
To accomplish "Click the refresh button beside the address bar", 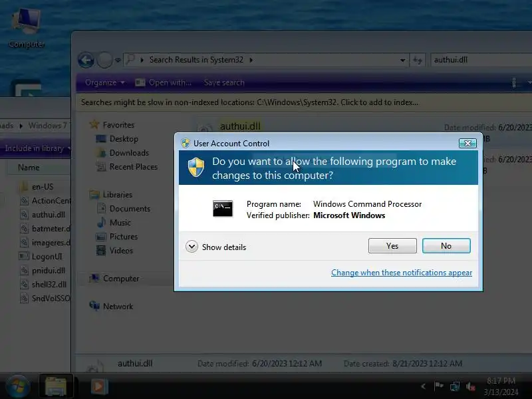I will click(418, 61).
